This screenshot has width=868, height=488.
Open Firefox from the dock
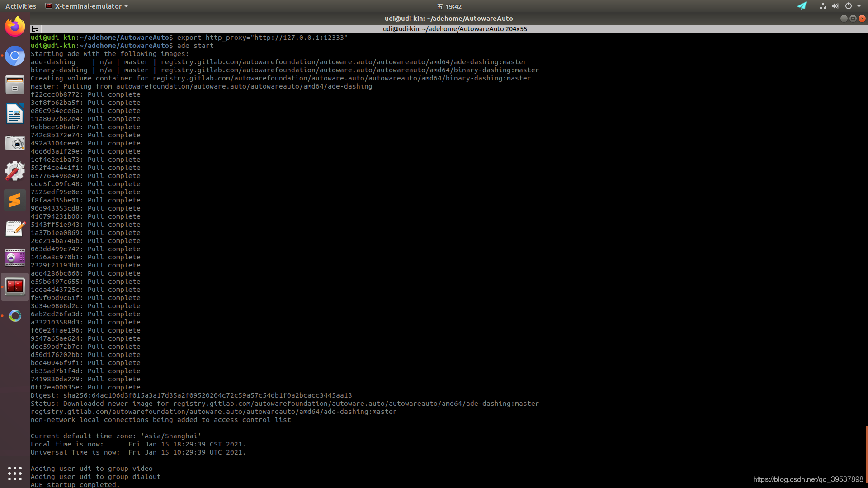point(15,27)
